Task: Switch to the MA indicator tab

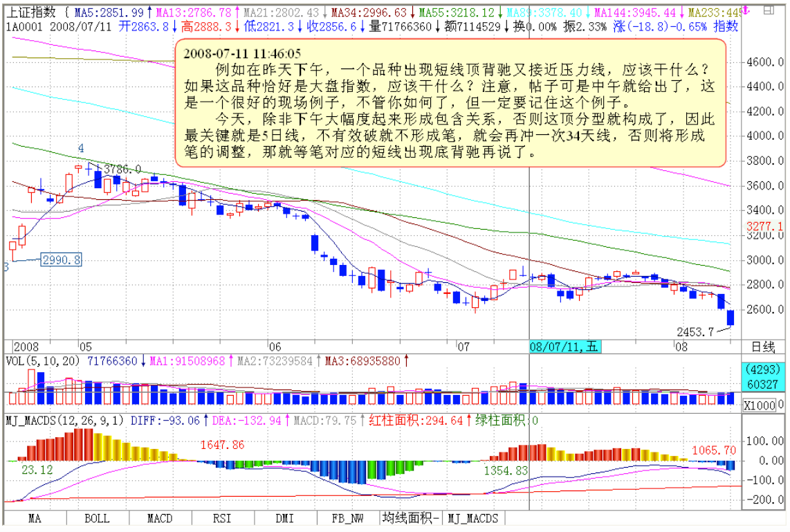Action: point(35,518)
